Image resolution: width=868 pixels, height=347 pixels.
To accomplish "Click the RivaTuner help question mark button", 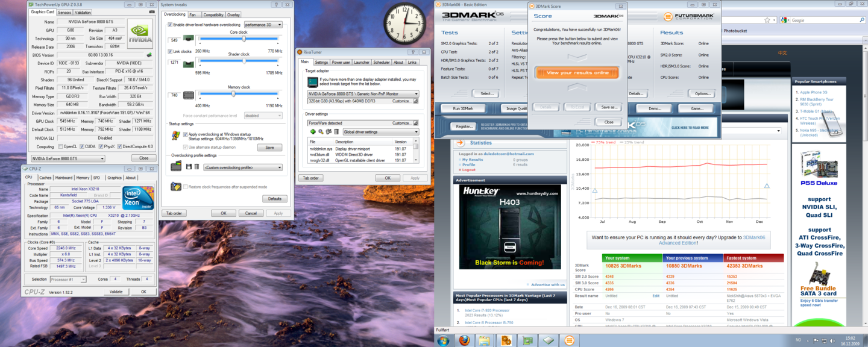I will pyautogui.click(x=414, y=52).
